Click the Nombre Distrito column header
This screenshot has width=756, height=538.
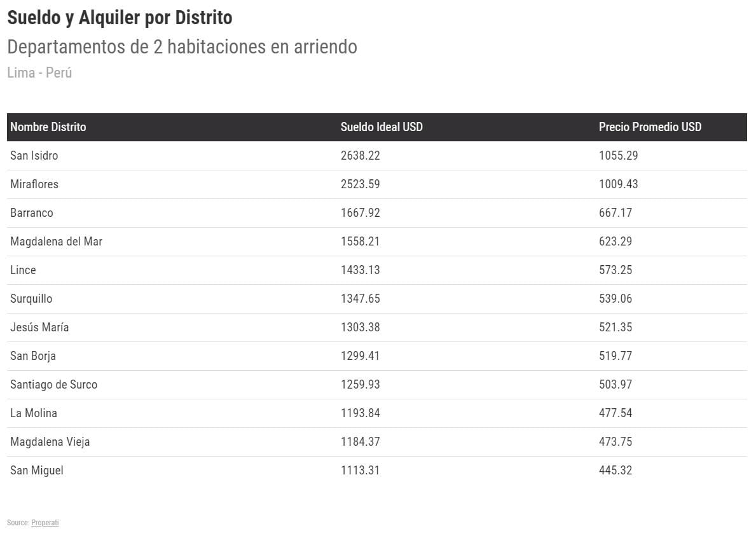48,127
